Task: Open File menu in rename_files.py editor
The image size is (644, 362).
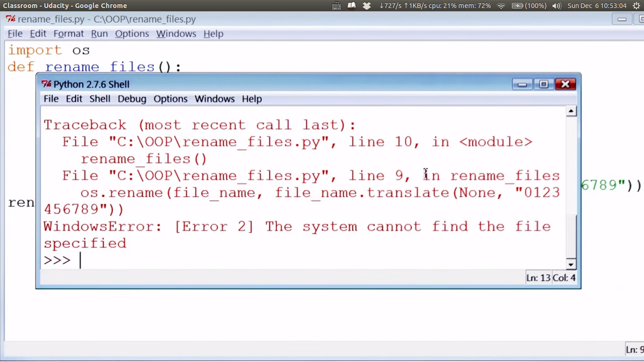Action: pyautogui.click(x=15, y=34)
